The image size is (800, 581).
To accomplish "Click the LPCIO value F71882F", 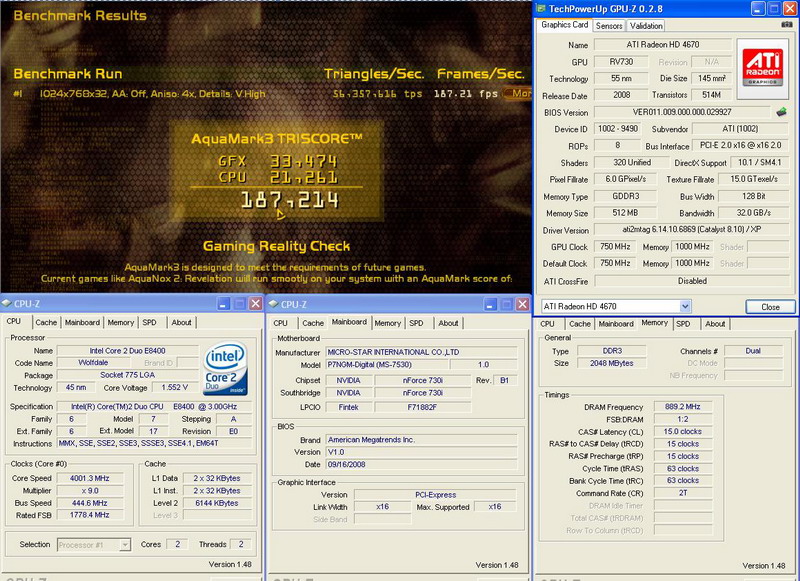I will [422, 407].
